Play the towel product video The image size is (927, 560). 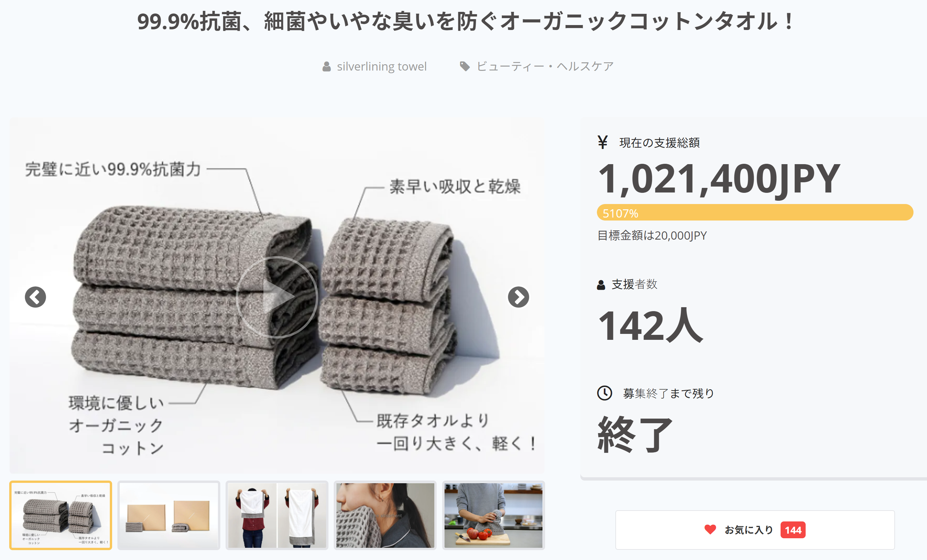277,297
